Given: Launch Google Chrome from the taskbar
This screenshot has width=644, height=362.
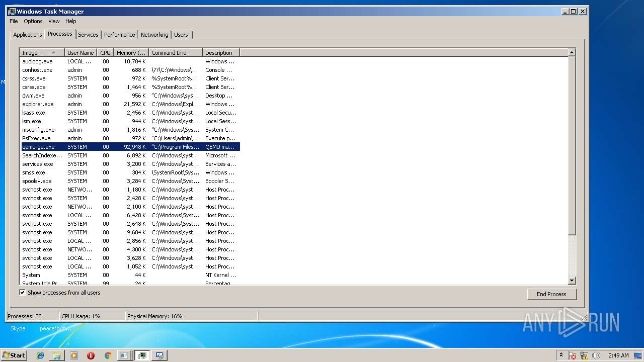Looking at the screenshot, I should [108, 355].
